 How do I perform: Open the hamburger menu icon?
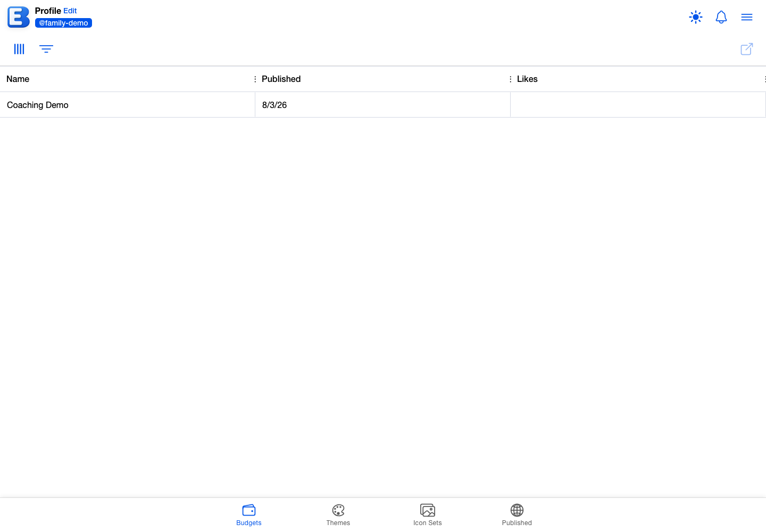pos(747,17)
